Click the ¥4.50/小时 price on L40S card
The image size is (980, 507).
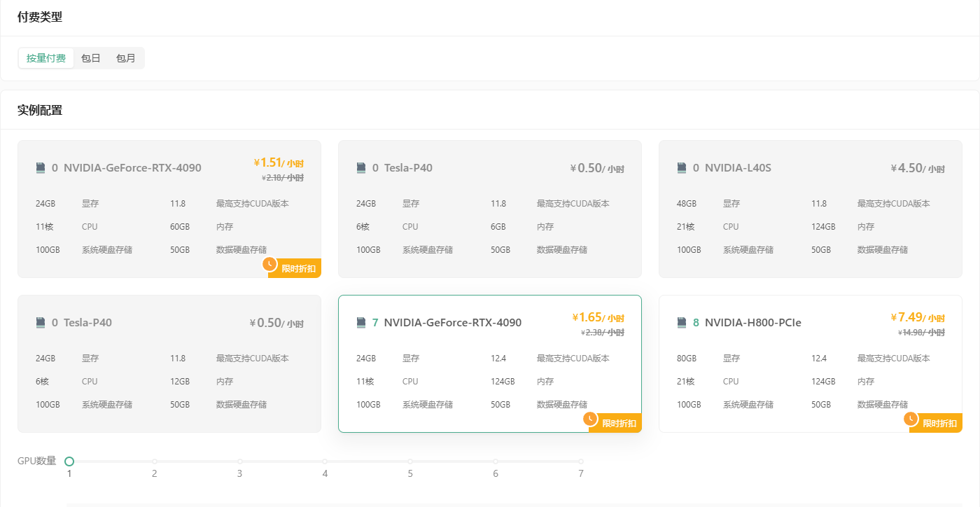(x=918, y=168)
